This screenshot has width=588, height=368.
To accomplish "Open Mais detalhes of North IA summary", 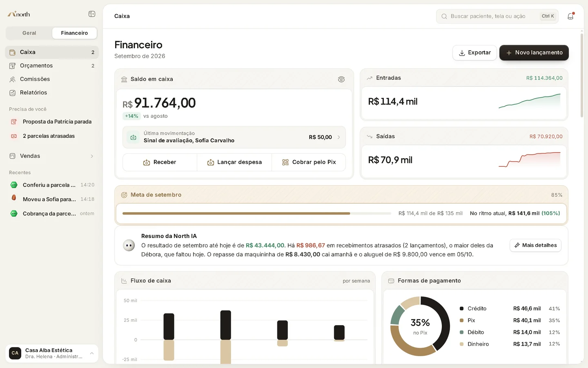I will (535, 245).
